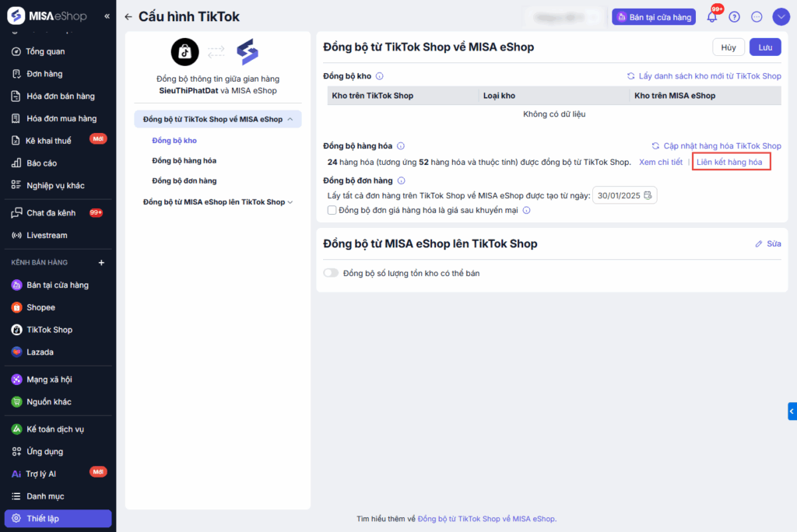The width and height of the screenshot is (797, 532).
Task: Click the Lưu save button
Action: [765, 47]
